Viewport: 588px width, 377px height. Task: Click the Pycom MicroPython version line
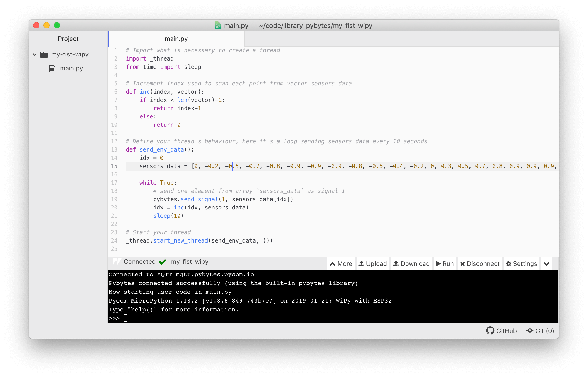(x=250, y=300)
